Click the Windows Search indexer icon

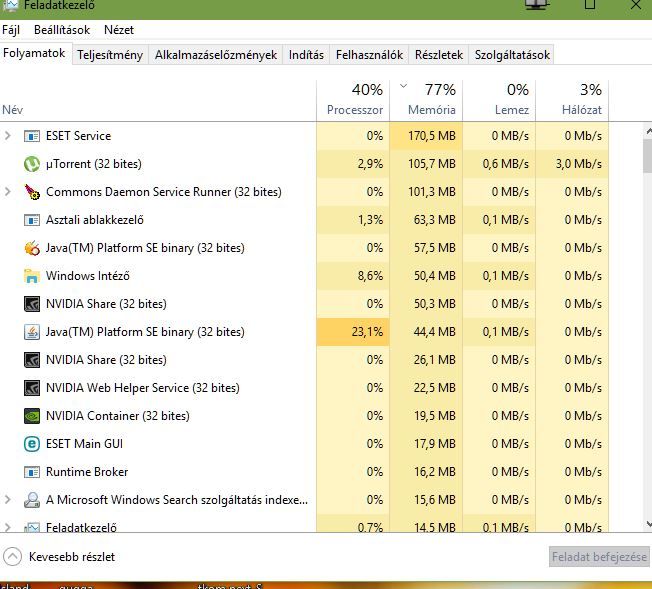coord(32,500)
